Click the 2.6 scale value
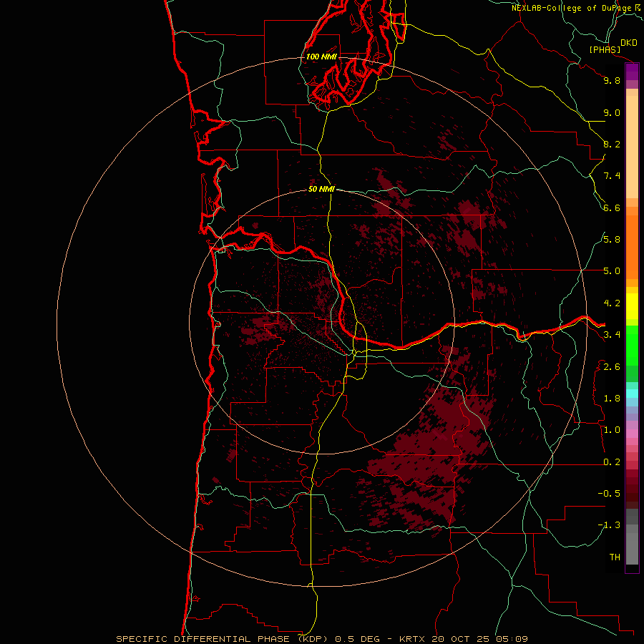 (x=612, y=367)
